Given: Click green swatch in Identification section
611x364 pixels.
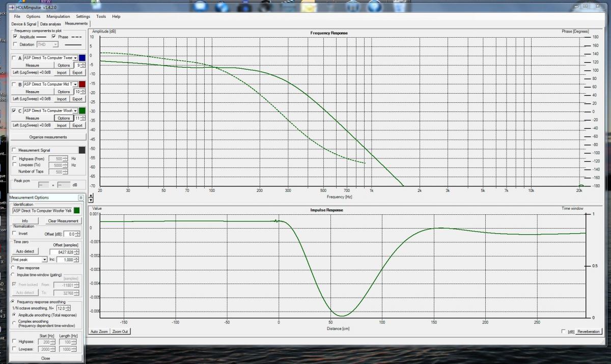Looking at the screenshot, I should (x=77, y=210).
